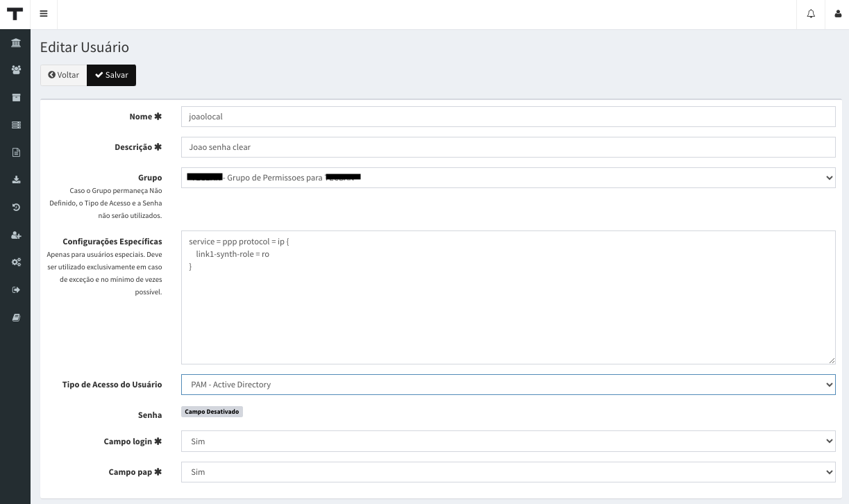Expand the Campo pap dropdown
This screenshot has height=504, width=849.
coord(508,472)
